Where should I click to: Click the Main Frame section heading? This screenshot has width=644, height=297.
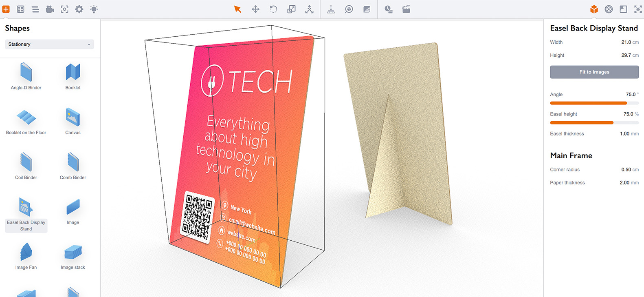[571, 155]
